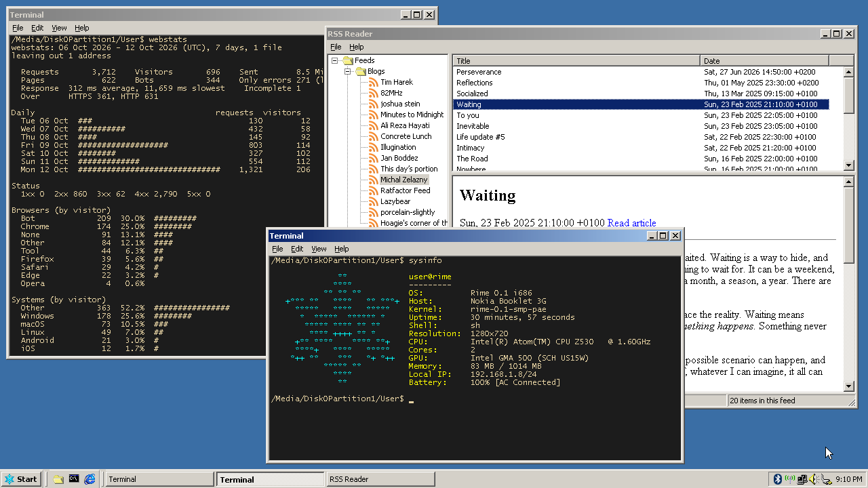Click the joshua stein feed icon

pos(374,104)
